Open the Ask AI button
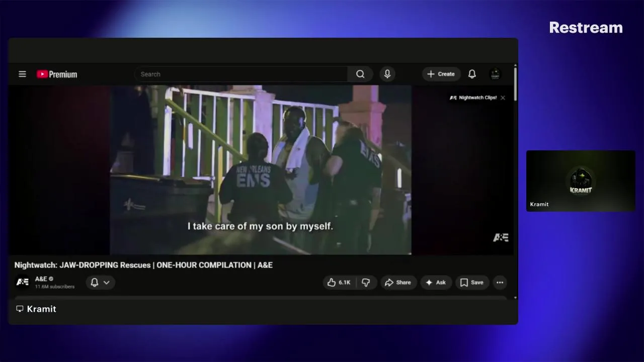Screen dimensions: 644x362 point(436,283)
